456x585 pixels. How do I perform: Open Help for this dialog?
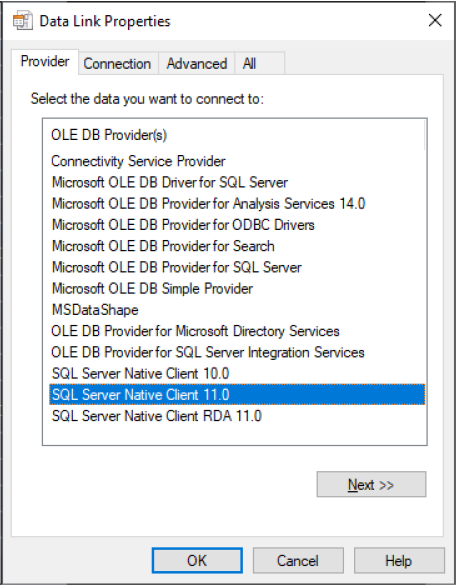click(x=399, y=561)
